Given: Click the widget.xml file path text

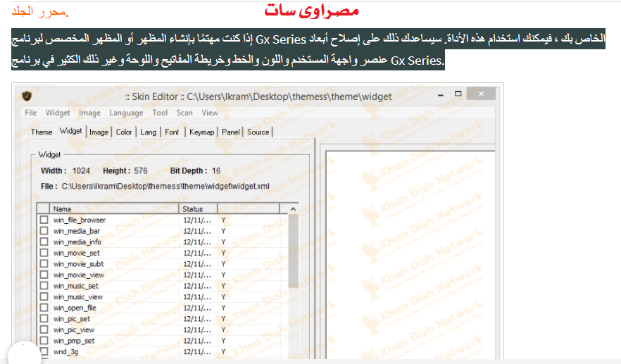Looking at the screenshot, I should point(165,186).
